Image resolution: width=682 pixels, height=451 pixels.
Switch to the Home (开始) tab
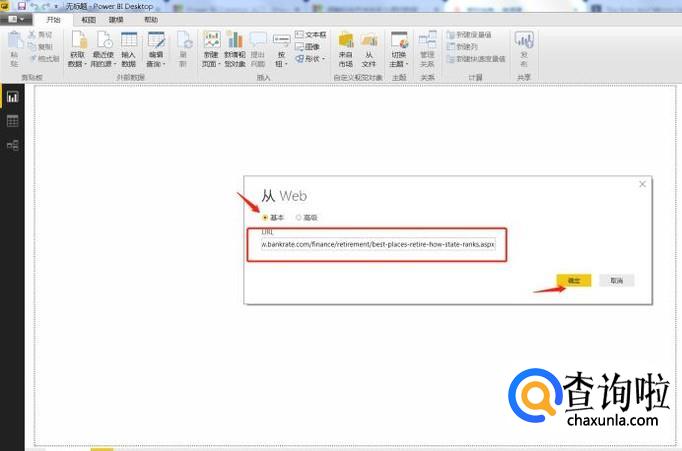(53, 20)
